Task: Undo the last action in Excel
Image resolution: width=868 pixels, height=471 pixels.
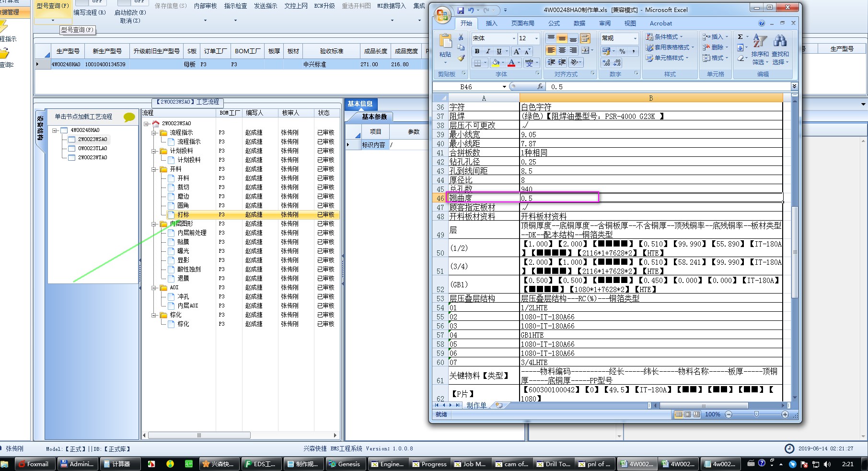Action: pos(471,10)
